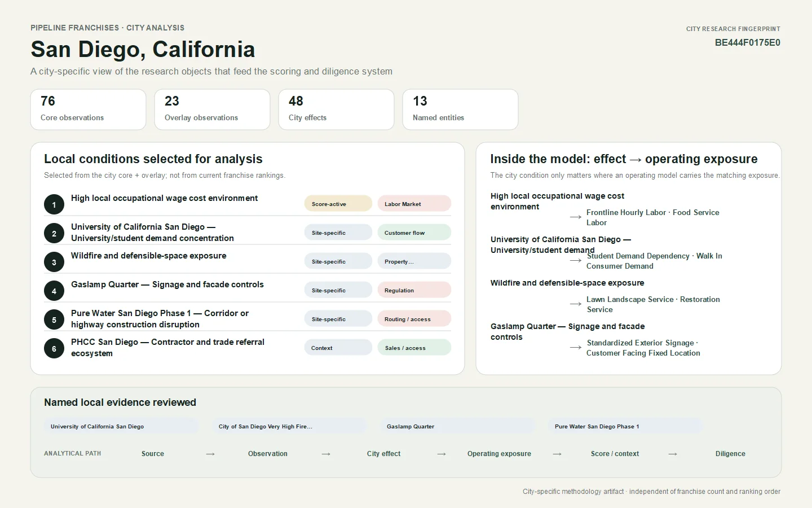Click the number 5 circle badge
This screenshot has height=508, width=812.
coord(54,319)
